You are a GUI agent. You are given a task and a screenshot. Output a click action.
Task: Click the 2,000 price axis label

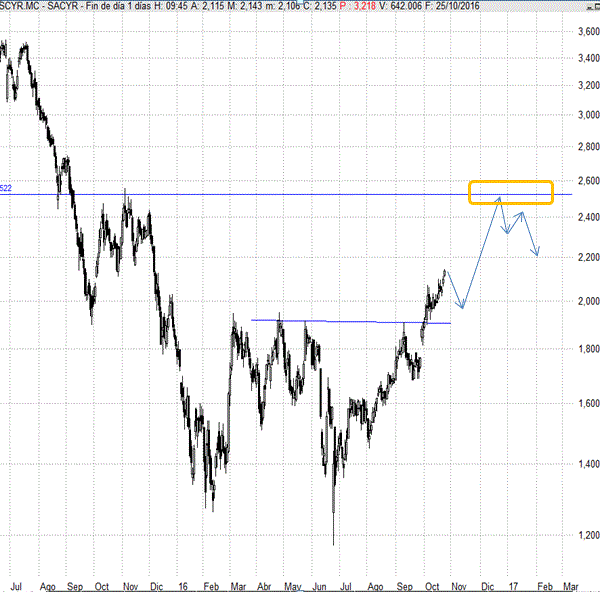pyautogui.click(x=589, y=301)
